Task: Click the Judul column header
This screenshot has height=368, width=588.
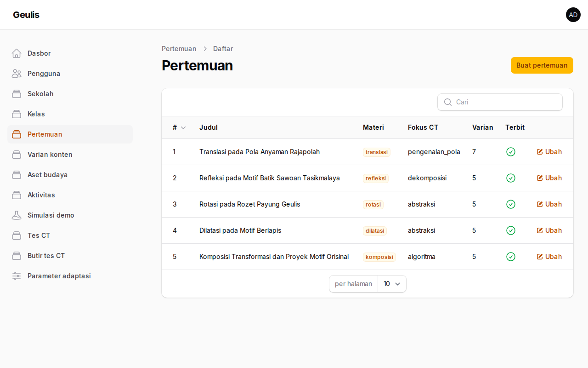Action: tap(209, 127)
